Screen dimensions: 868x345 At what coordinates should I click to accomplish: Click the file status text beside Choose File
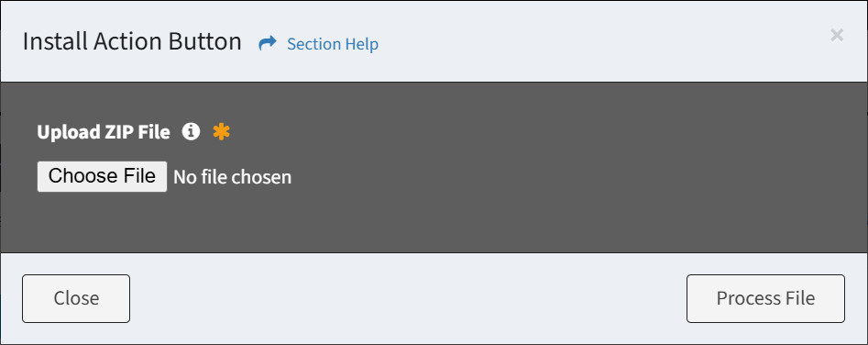[x=233, y=177]
